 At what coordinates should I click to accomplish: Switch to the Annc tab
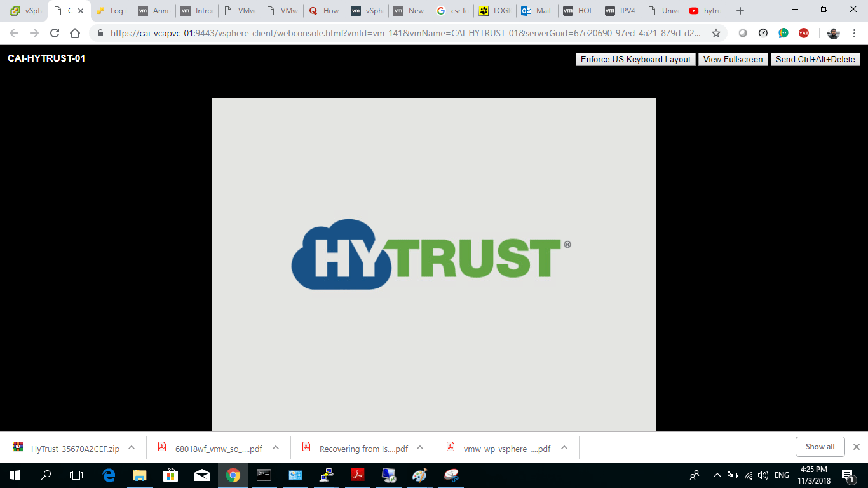(x=154, y=11)
